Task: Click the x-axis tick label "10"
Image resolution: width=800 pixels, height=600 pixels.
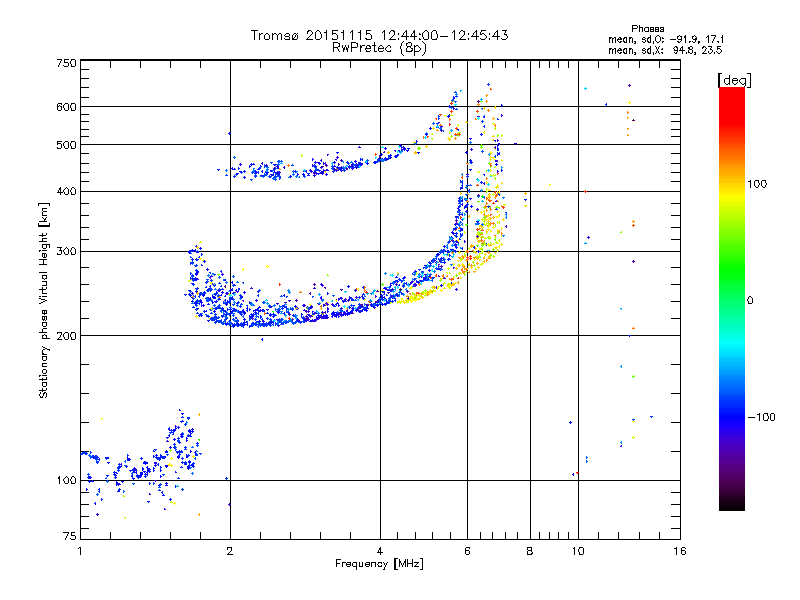Action: coord(578,551)
